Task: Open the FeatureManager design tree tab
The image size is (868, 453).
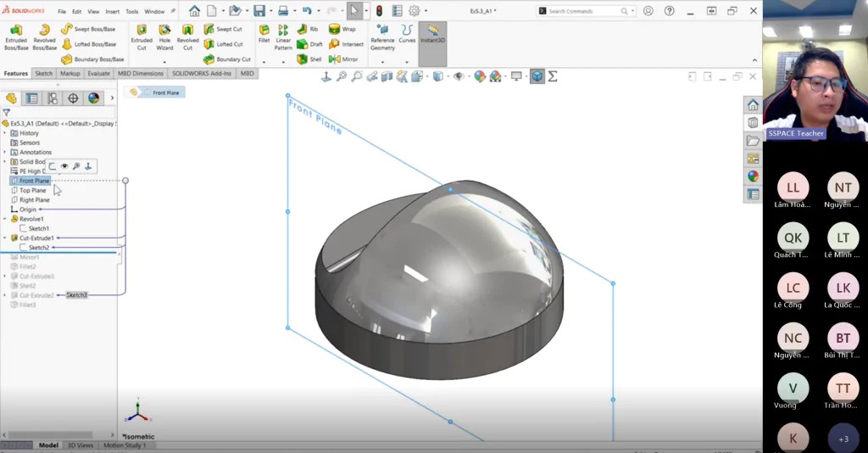Action: [x=11, y=98]
